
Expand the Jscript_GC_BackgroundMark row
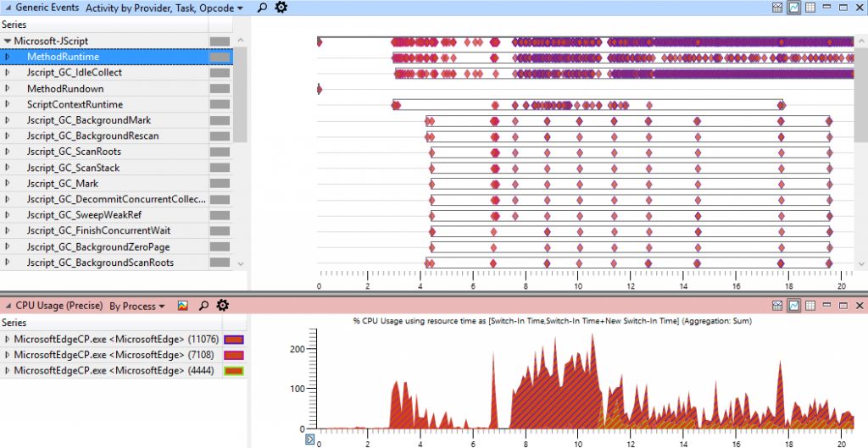7,120
